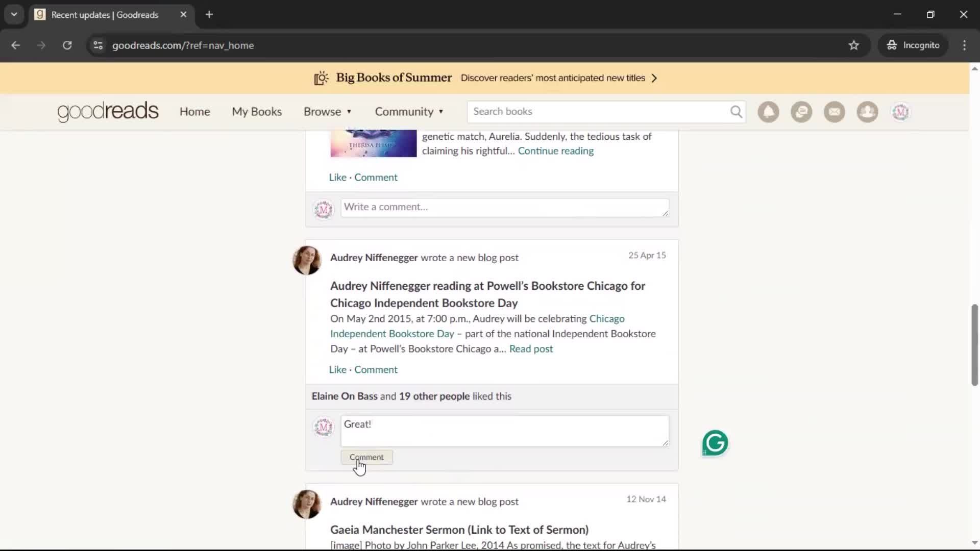980x551 pixels.
Task: Bookmark this page with star icon
Action: click(x=854, y=45)
